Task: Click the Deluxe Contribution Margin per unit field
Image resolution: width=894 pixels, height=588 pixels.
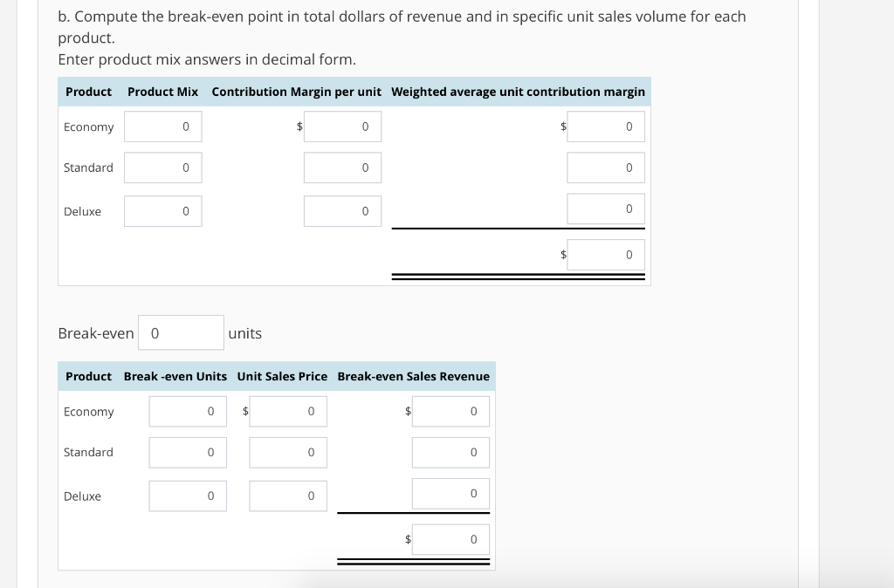Action: [x=342, y=211]
